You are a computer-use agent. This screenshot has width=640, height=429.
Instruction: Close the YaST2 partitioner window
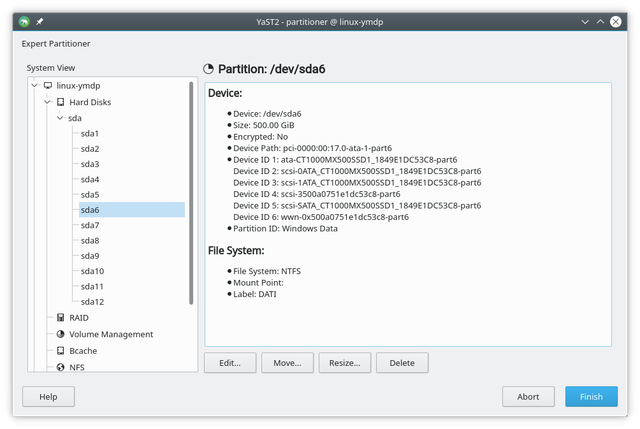pos(616,22)
